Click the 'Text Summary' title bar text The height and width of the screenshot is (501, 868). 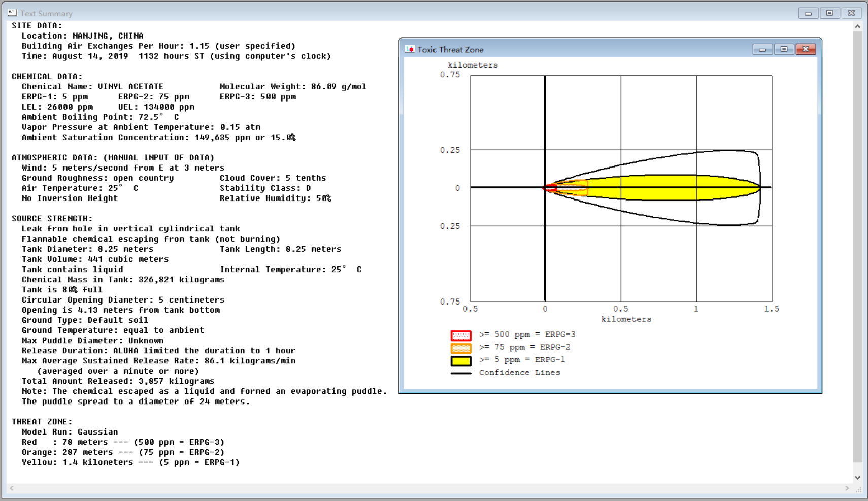(x=46, y=14)
